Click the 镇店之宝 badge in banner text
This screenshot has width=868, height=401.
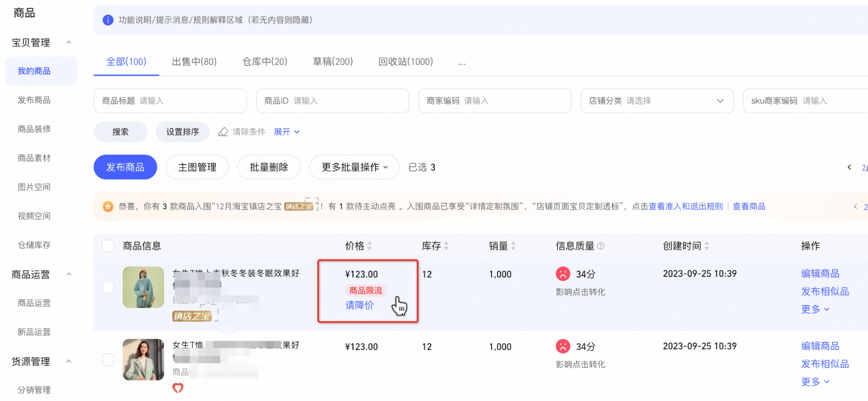(298, 206)
